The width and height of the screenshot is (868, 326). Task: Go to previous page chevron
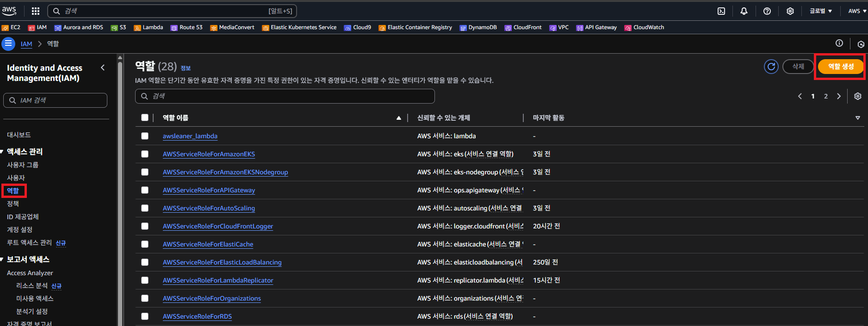[800, 96]
